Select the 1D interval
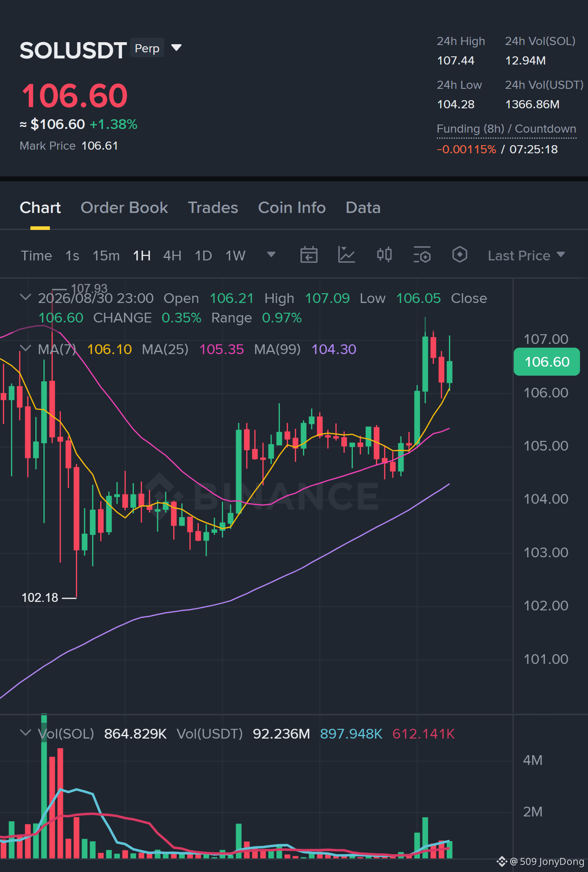The height and width of the screenshot is (872, 588). (204, 256)
